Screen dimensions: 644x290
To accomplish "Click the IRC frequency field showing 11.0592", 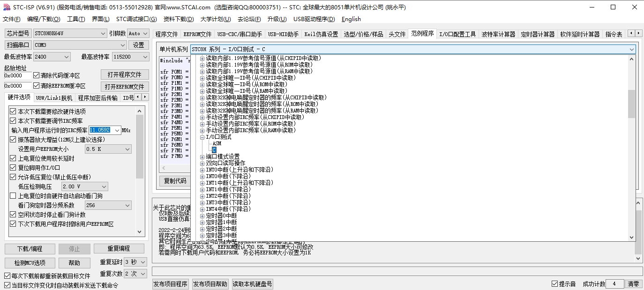I will 105,130.
